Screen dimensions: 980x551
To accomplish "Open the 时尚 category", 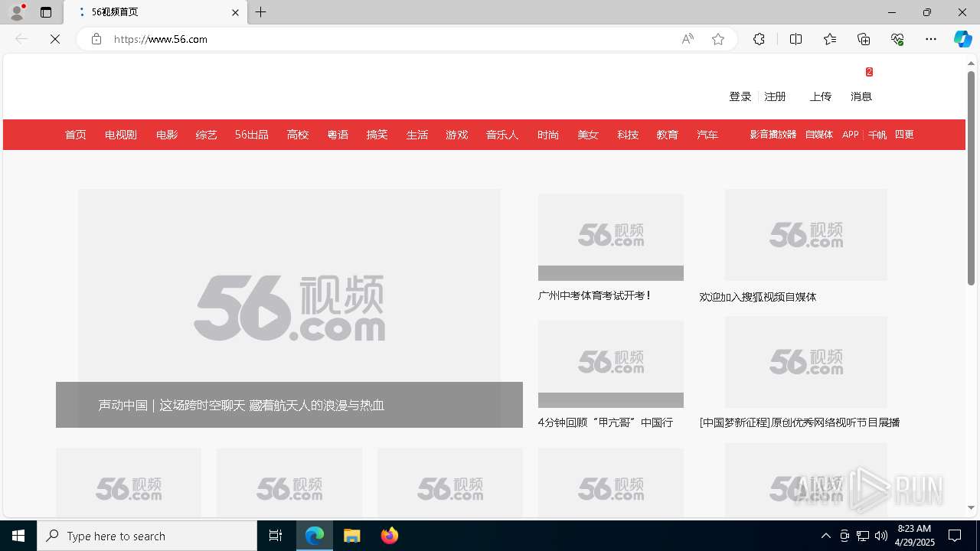I will (x=548, y=135).
